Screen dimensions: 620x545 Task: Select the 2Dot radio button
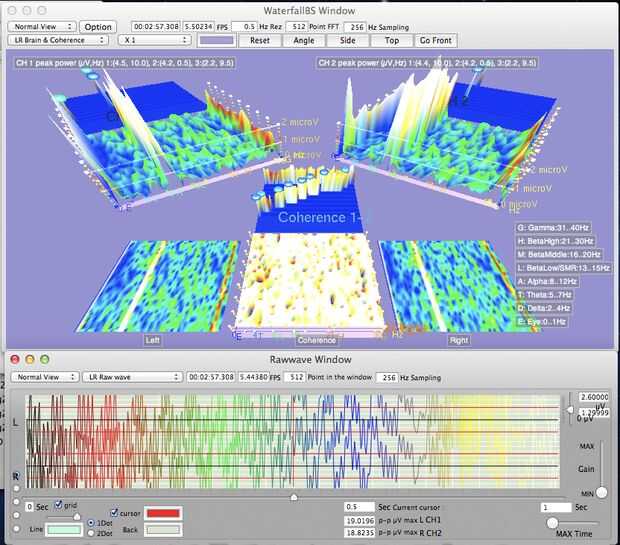tap(91, 533)
